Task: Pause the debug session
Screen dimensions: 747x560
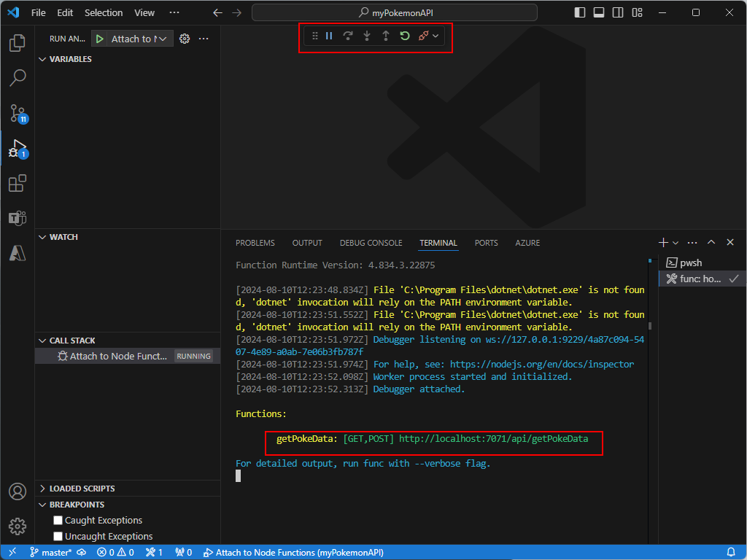Action: click(329, 36)
